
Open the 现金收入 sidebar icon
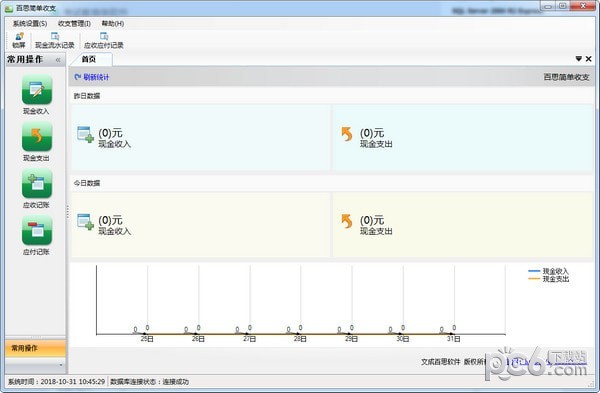(37, 90)
